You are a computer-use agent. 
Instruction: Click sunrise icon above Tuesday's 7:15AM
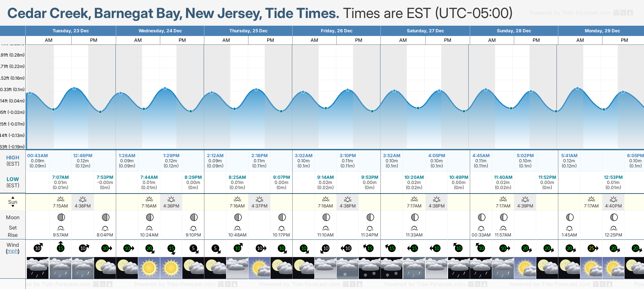61,199
